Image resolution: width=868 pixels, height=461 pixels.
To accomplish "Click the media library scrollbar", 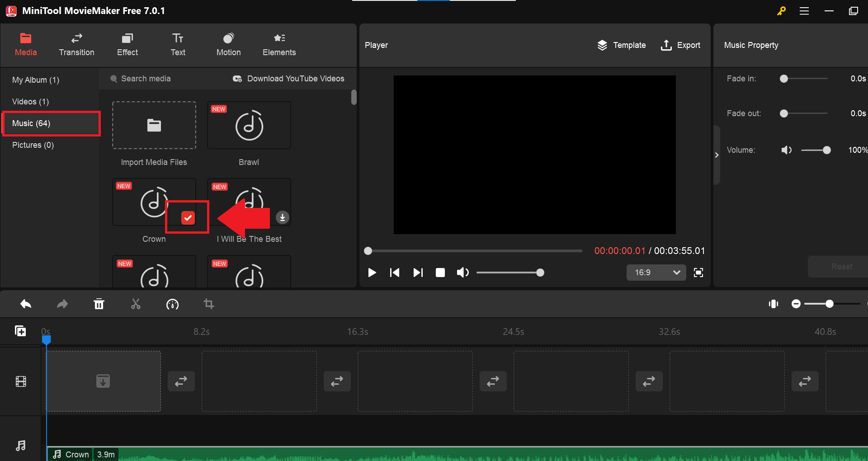I will tap(354, 97).
